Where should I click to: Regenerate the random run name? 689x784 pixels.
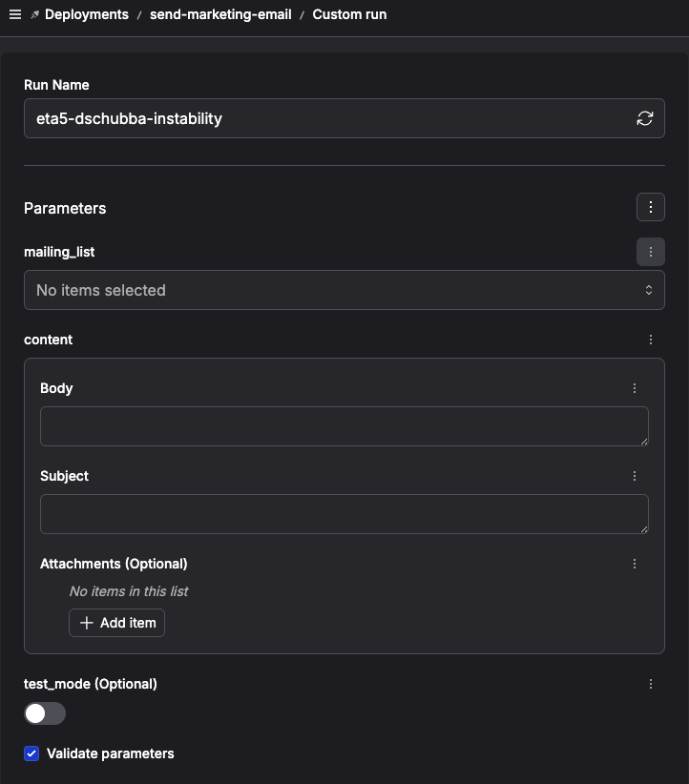(644, 118)
